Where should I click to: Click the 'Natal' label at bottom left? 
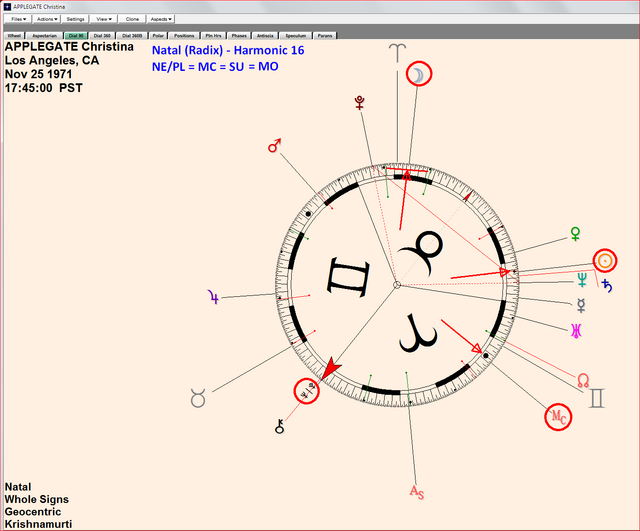pos(18,487)
